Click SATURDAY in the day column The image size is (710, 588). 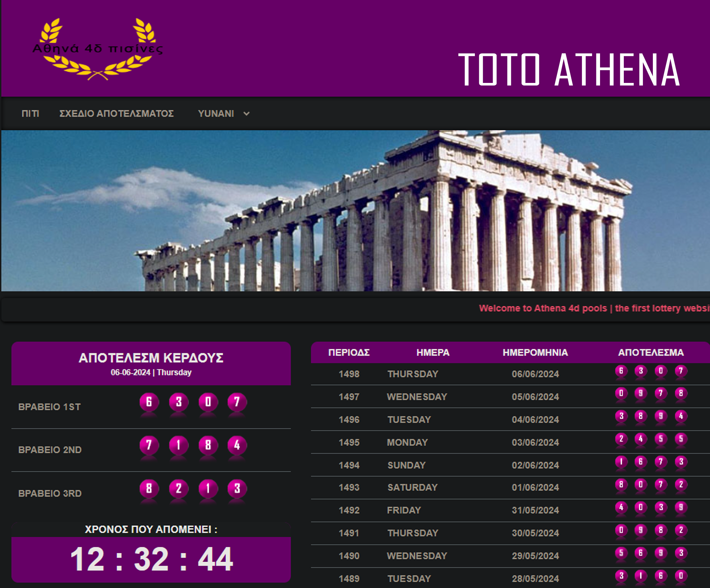tap(412, 488)
